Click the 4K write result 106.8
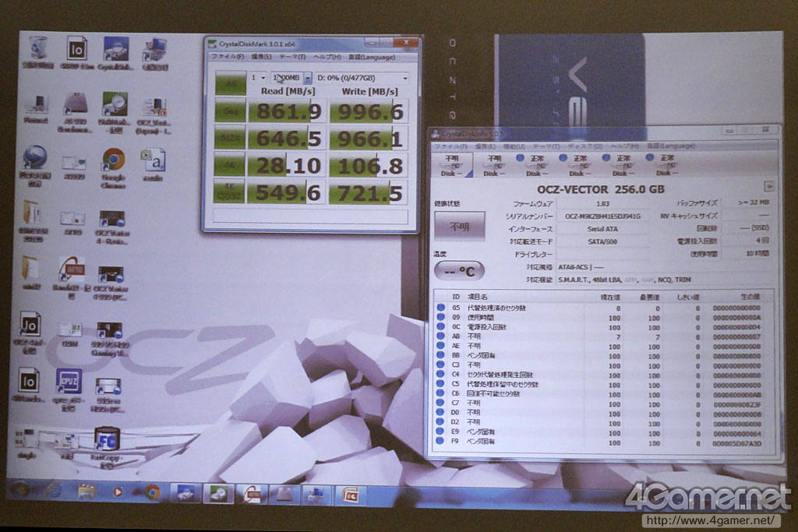 click(369, 166)
